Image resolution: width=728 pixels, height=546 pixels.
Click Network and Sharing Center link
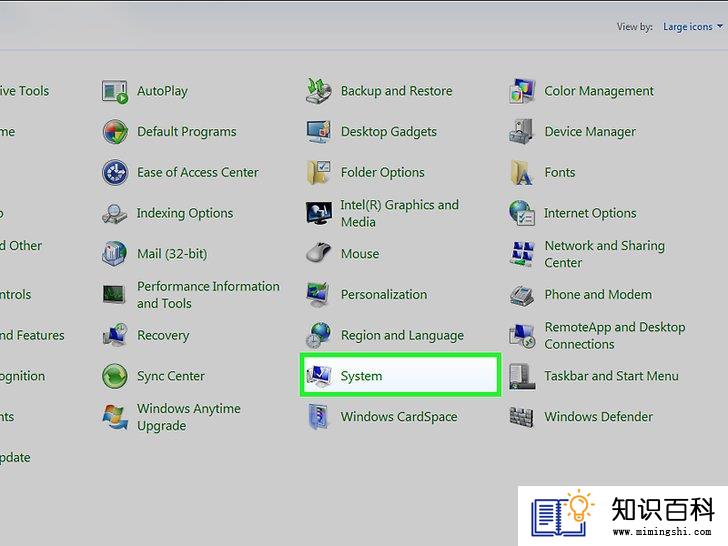tap(604, 254)
